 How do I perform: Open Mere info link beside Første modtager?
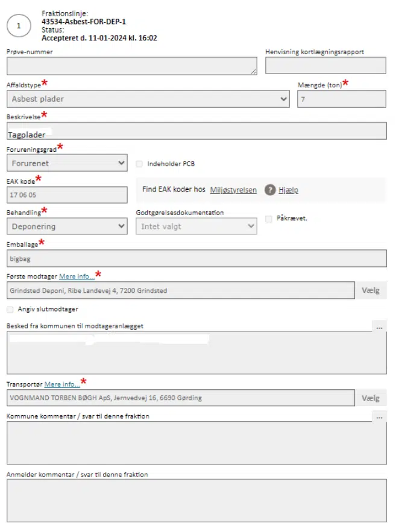(x=77, y=276)
